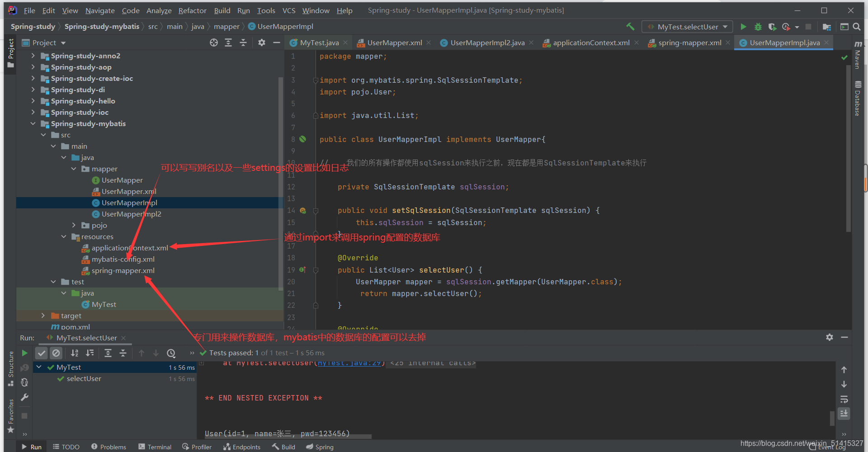
Task: Open the File menu
Action: (29, 10)
